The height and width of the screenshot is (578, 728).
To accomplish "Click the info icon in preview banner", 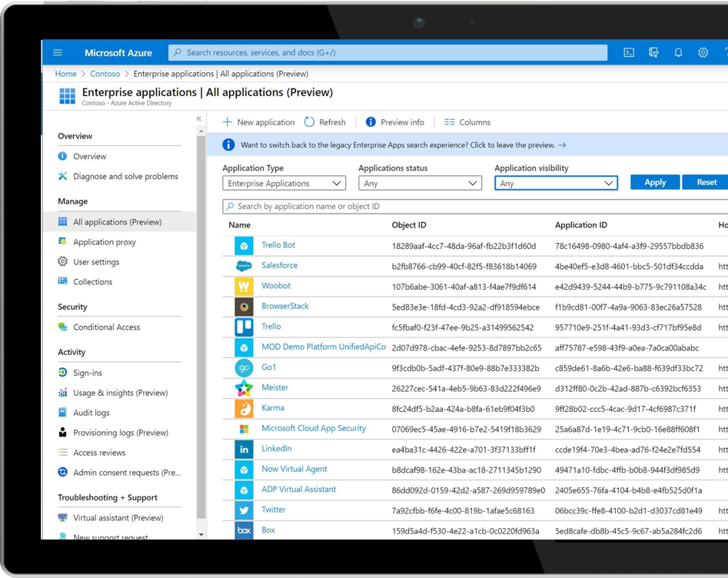I will pos(228,144).
